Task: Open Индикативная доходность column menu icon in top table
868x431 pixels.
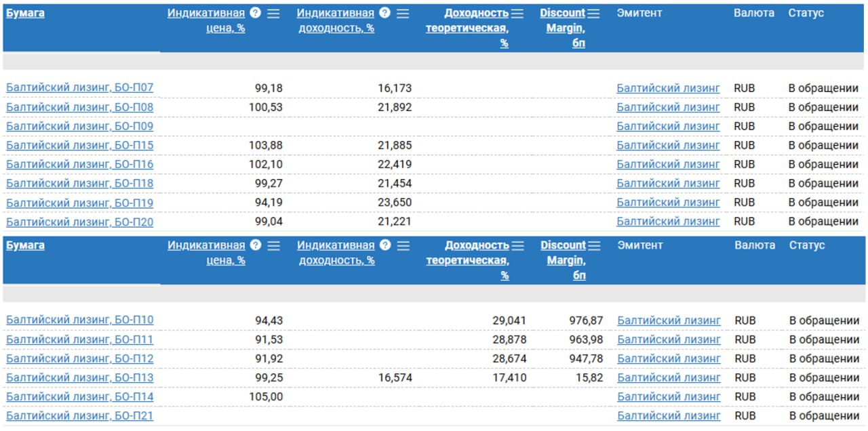Action: click(403, 14)
